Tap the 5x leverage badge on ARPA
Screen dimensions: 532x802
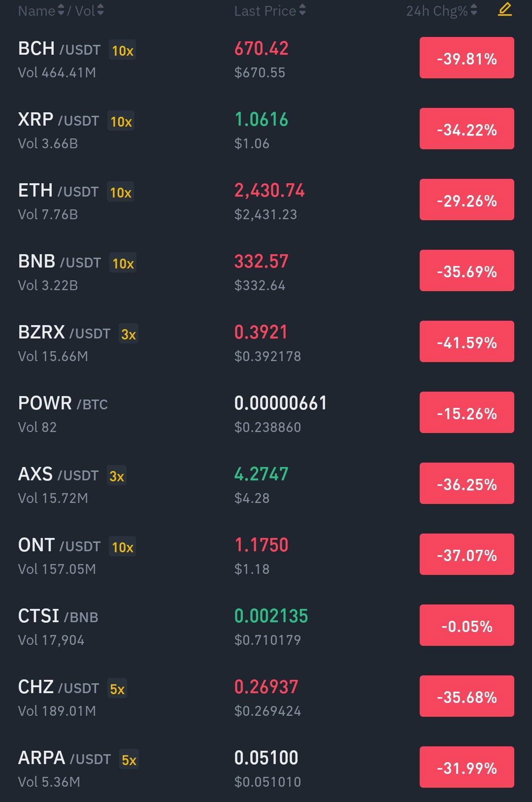click(129, 760)
